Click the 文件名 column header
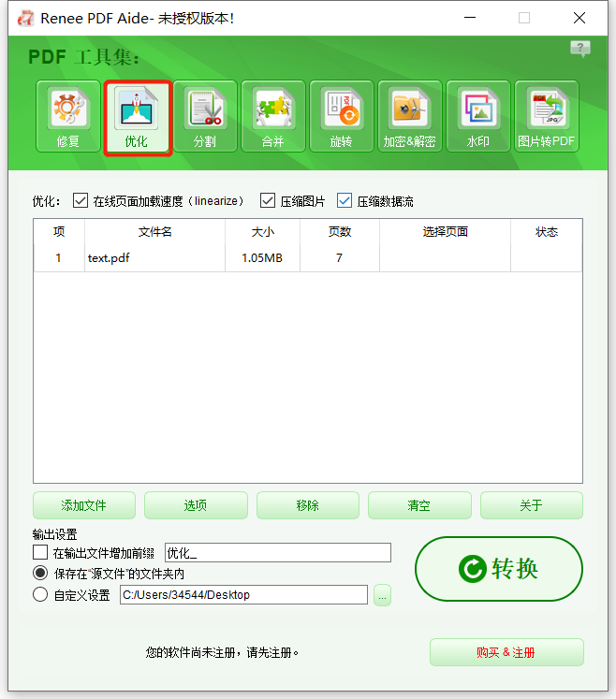Viewport: 616px width, 699px height. (154, 232)
